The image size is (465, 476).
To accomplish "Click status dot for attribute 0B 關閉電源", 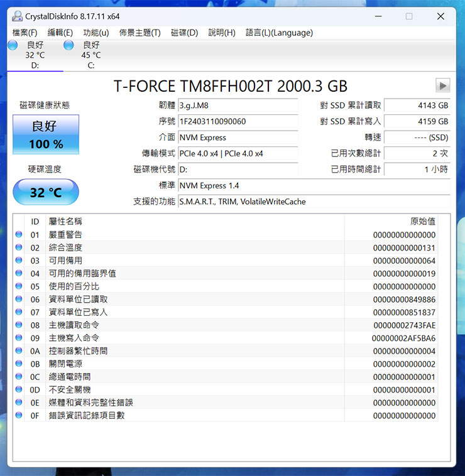I will (19, 364).
